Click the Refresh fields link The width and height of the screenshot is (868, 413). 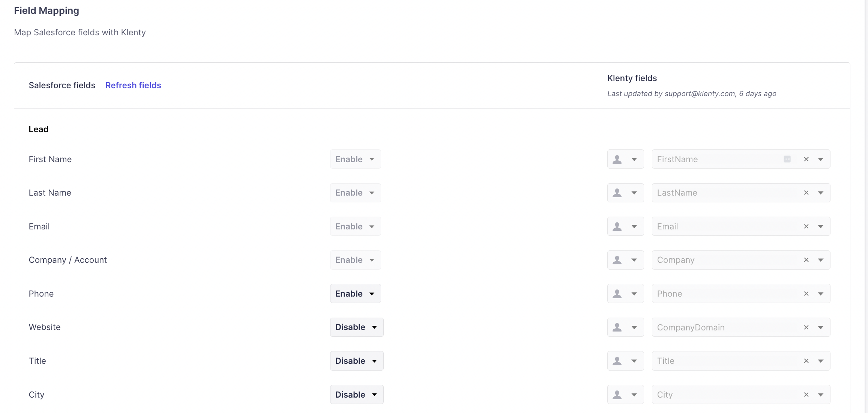pos(133,85)
